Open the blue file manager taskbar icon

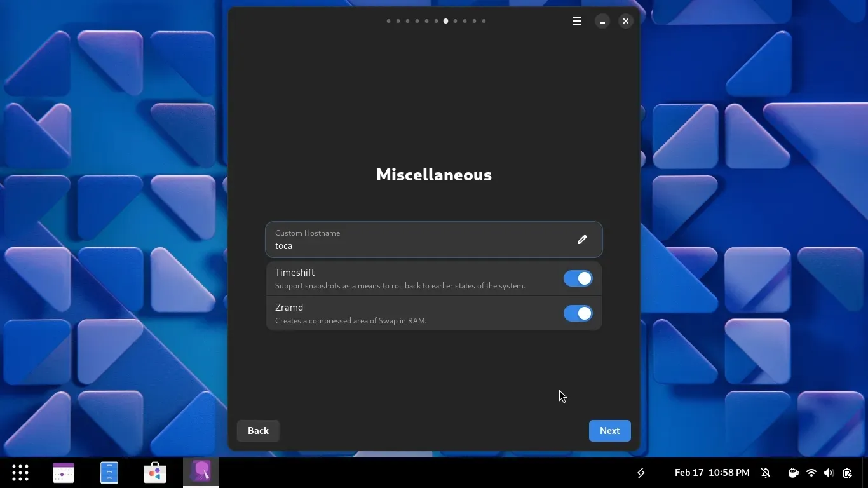(109, 473)
